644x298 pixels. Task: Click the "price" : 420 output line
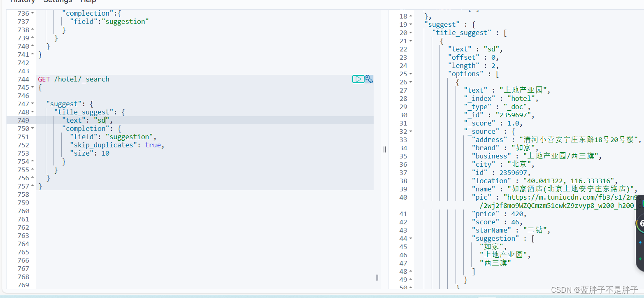pos(499,214)
